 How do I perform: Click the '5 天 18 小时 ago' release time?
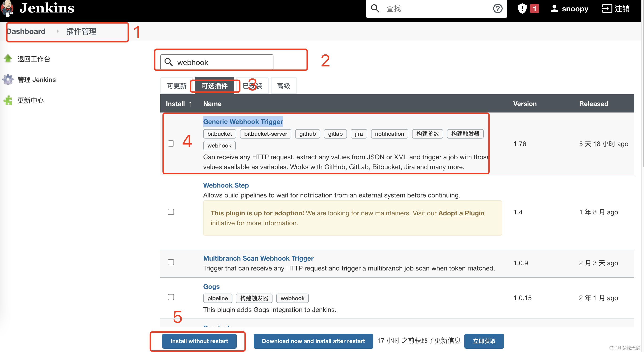click(x=603, y=144)
